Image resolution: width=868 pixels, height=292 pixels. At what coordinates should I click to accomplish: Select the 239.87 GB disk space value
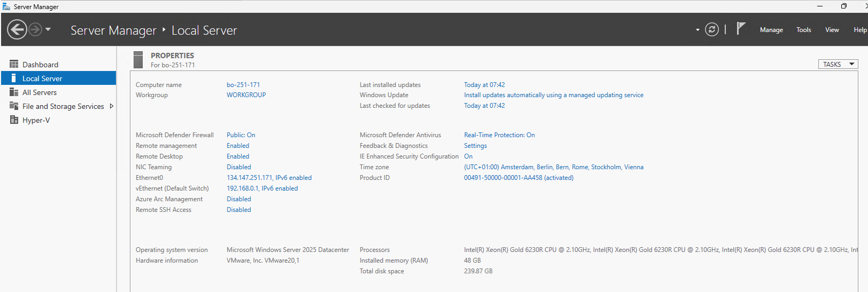[x=478, y=271]
